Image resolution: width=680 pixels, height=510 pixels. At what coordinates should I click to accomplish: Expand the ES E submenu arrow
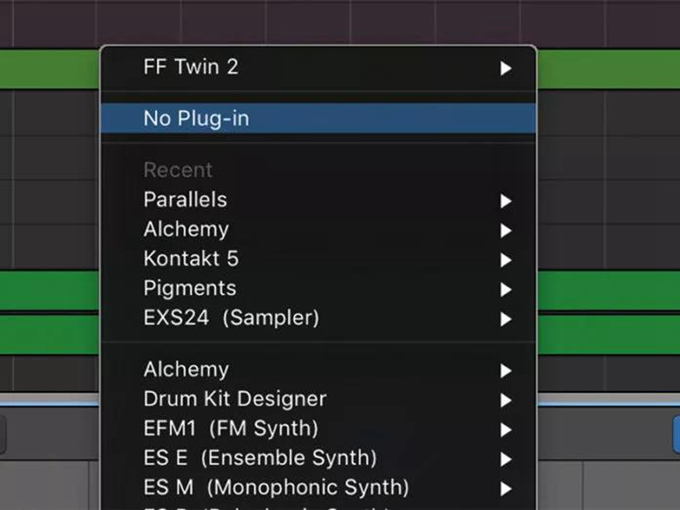[x=506, y=459]
